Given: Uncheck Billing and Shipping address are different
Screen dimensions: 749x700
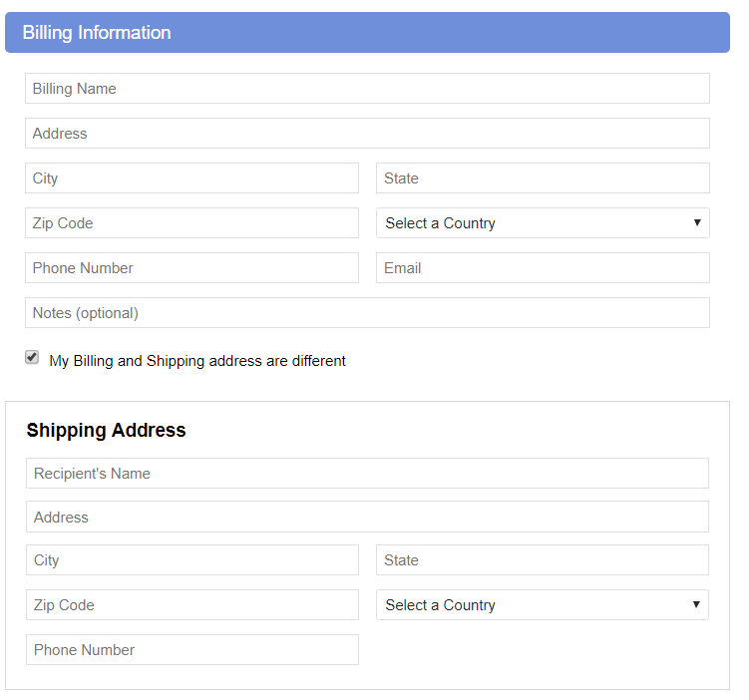Looking at the screenshot, I should click(x=32, y=357).
